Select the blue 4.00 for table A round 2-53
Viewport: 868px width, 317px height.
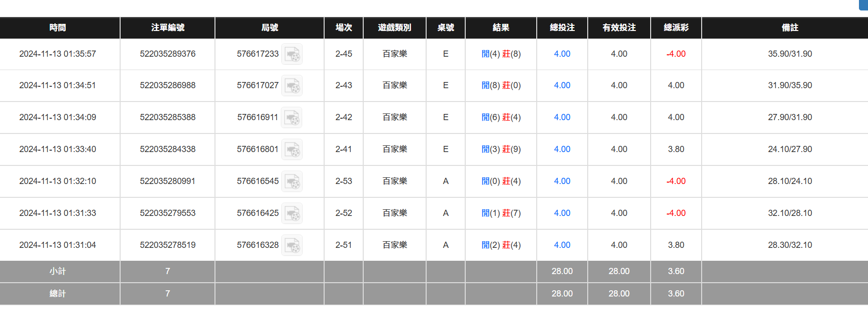(562, 181)
